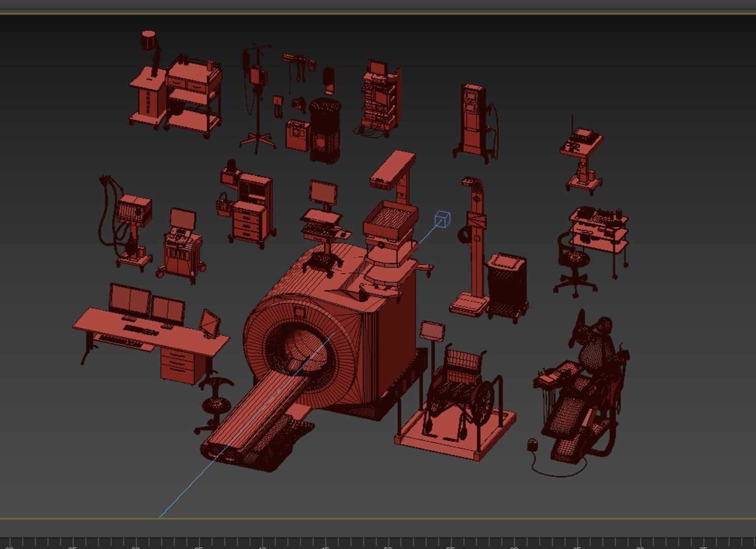This screenshot has height=549, width=756.
Task: Select the pole-mounted display beside the wheelchair
Action: tap(433, 331)
